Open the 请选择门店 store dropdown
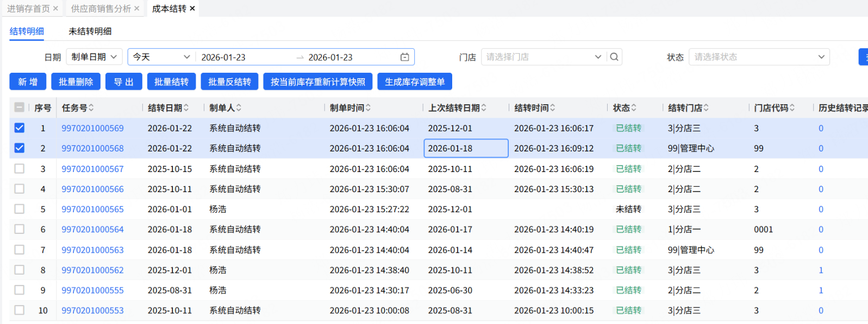This screenshot has width=868, height=324. 544,57
